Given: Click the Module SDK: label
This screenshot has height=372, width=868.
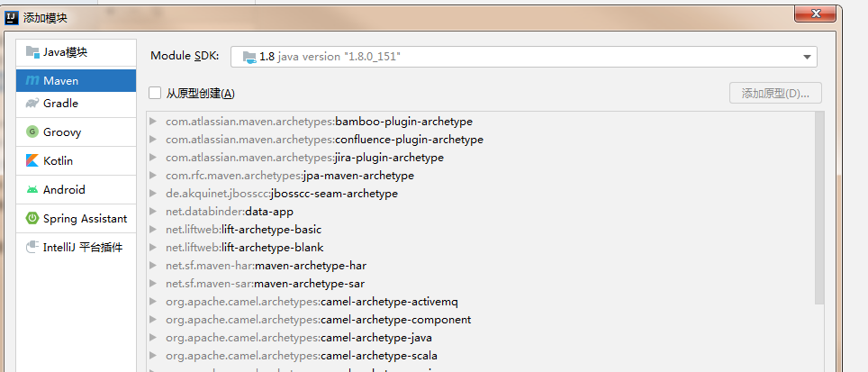Looking at the screenshot, I should pos(185,56).
